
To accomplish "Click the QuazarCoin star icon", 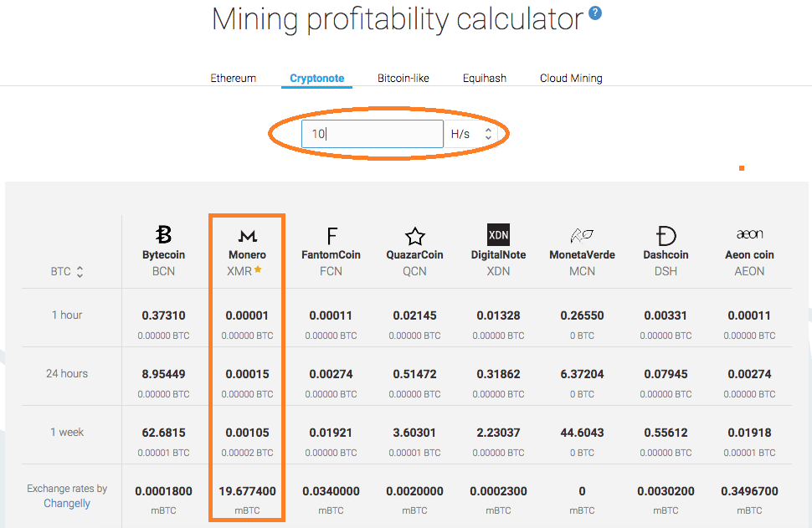I will click(x=414, y=235).
